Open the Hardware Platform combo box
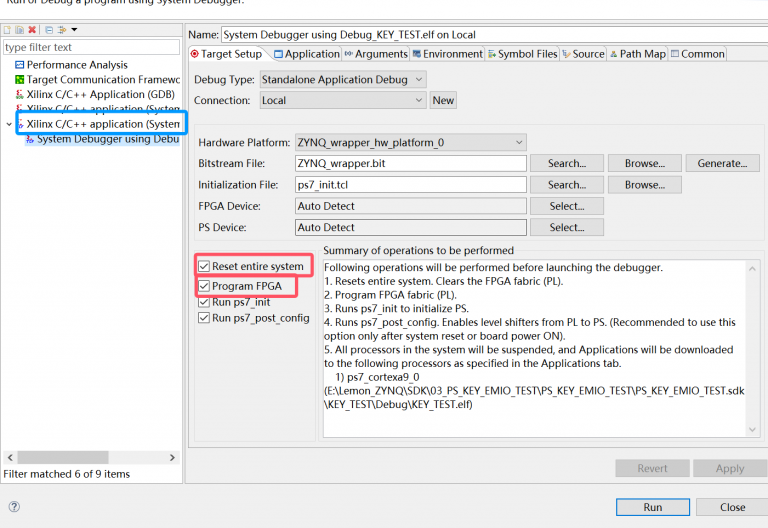Viewport: 768px width, 528px height. coord(410,142)
